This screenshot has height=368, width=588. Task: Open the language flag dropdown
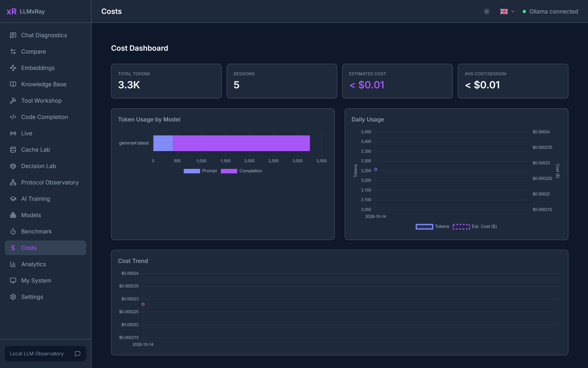507,11
